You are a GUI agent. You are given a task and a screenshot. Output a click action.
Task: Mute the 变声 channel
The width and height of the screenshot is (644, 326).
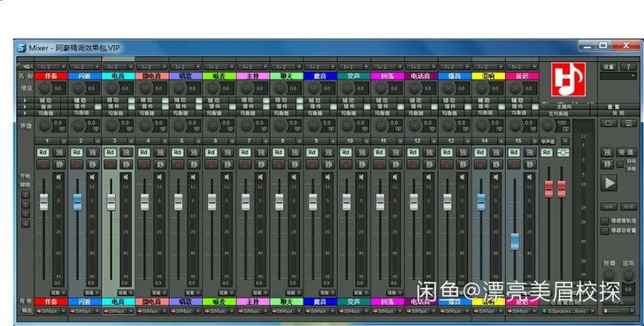(362, 164)
